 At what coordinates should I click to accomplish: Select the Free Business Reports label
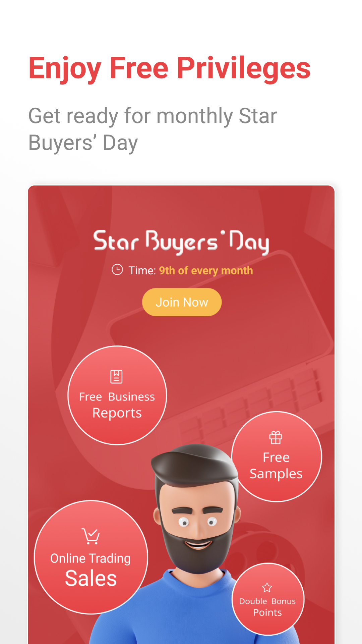[x=117, y=405]
